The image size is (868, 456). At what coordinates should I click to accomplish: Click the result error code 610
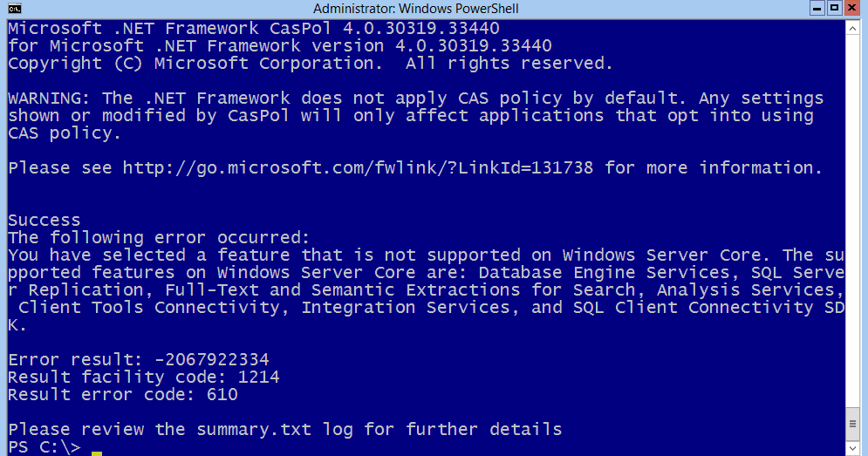pos(222,395)
